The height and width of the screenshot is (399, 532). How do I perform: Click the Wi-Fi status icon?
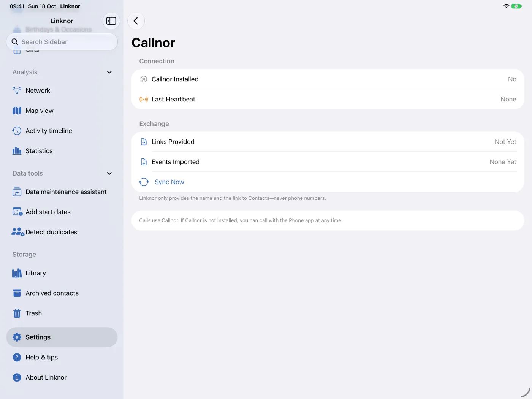[x=506, y=6]
